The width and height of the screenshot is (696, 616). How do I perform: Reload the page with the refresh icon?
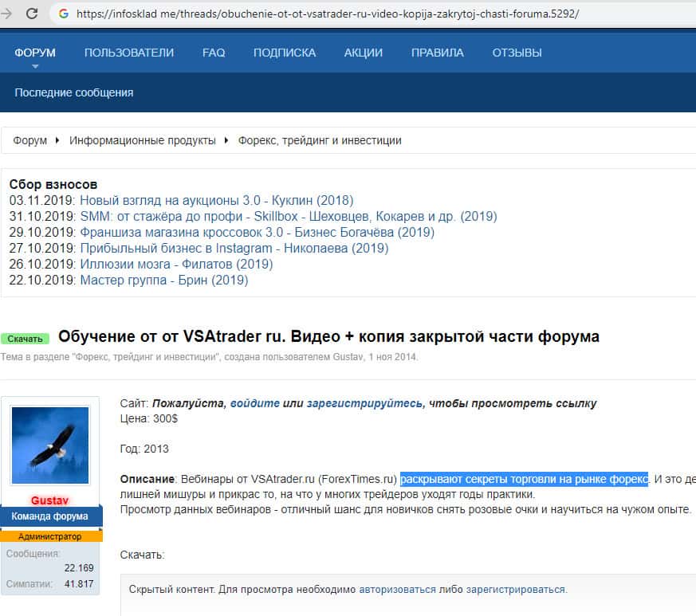32,14
